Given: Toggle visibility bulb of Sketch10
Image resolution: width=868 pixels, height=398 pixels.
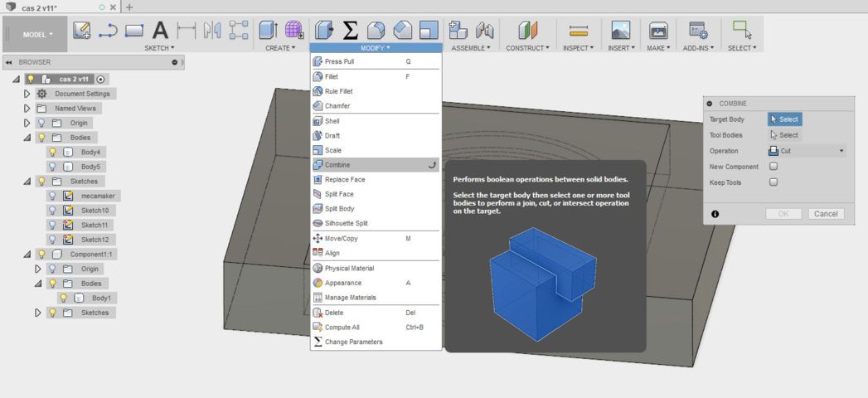Looking at the screenshot, I should [52, 211].
